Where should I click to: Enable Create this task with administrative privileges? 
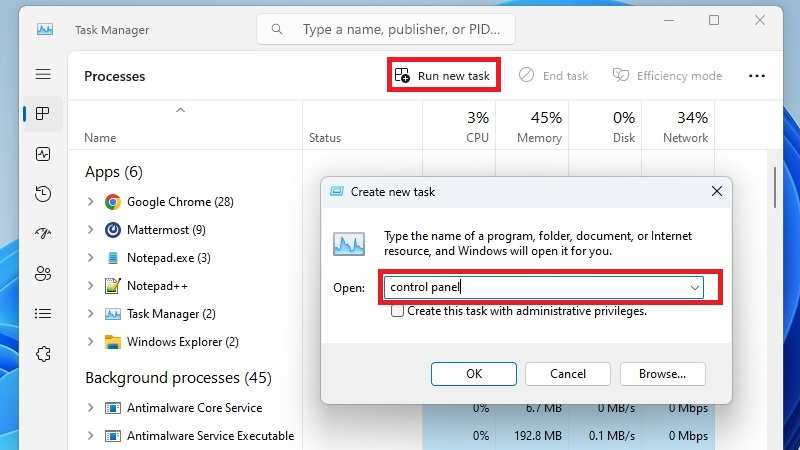(398, 311)
